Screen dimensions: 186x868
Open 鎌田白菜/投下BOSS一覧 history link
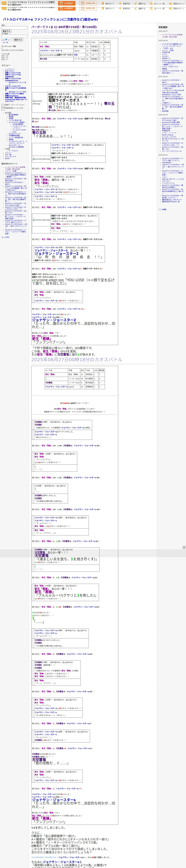coord(171,202)
